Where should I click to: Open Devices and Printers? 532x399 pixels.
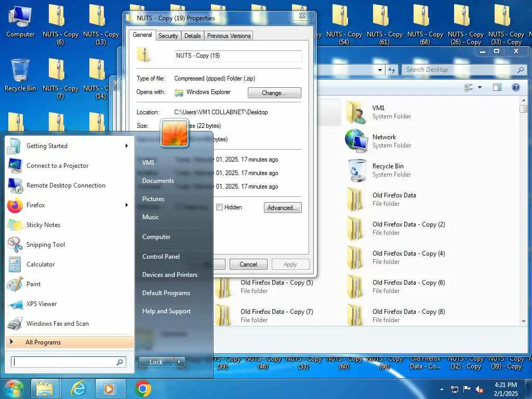coord(170,275)
